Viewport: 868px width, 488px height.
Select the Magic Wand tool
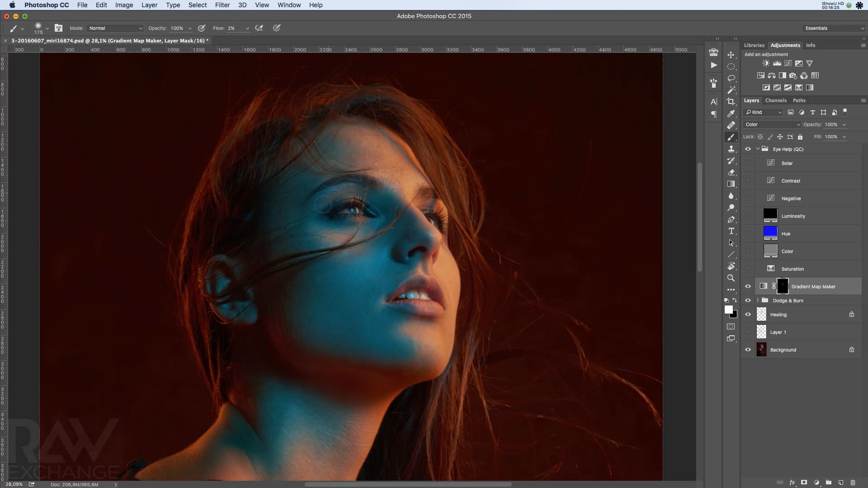coord(731,90)
